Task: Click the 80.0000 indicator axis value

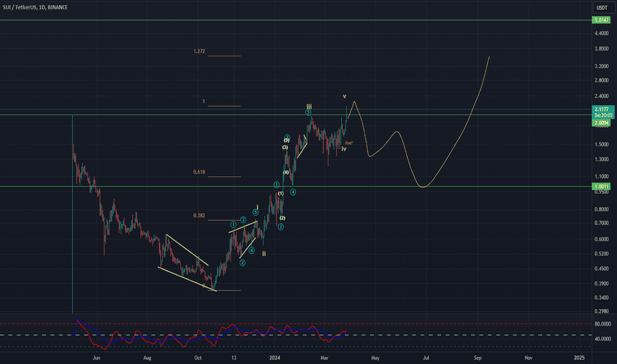Action: point(602,324)
